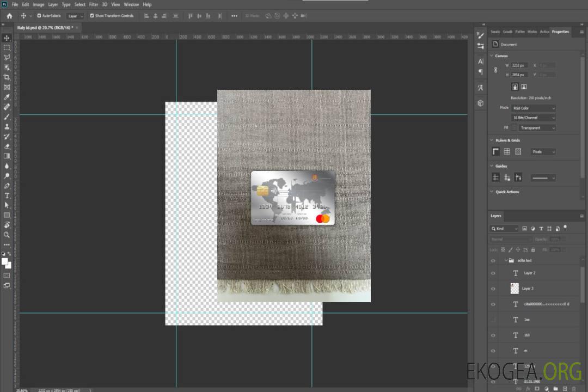Image resolution: width=588 pixels, height=392 pixels.
Task: Open the Layers panel options menu
Action: tap(581, 216)
